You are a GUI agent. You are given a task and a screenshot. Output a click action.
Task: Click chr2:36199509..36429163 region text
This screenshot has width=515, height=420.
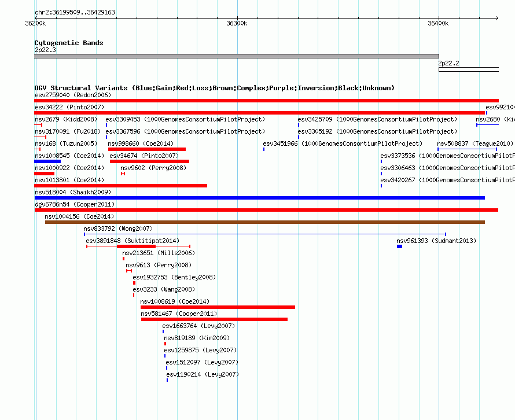click(75, 12)
